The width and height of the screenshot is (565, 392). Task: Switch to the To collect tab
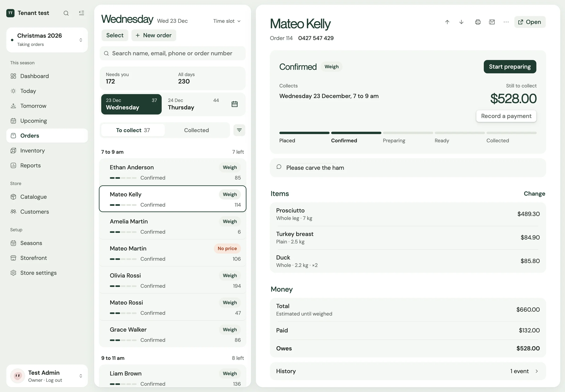(x=133, y=130)
